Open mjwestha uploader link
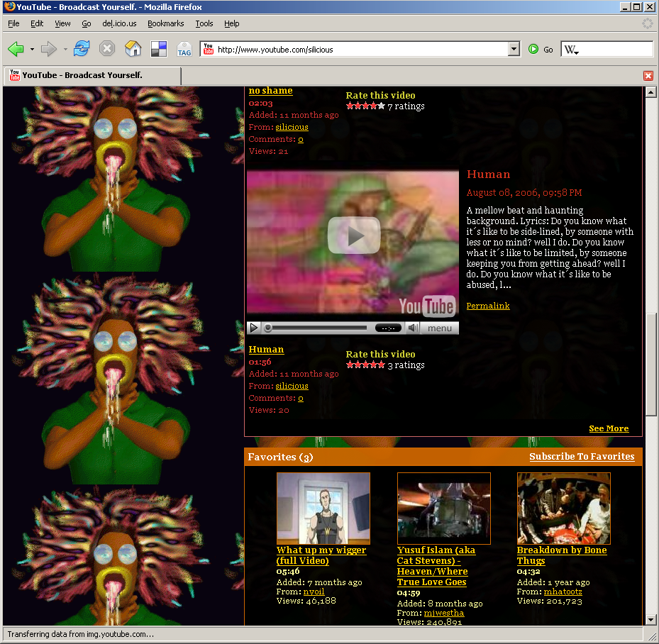This screenshot has height=644, width=659. pos(444,613)
